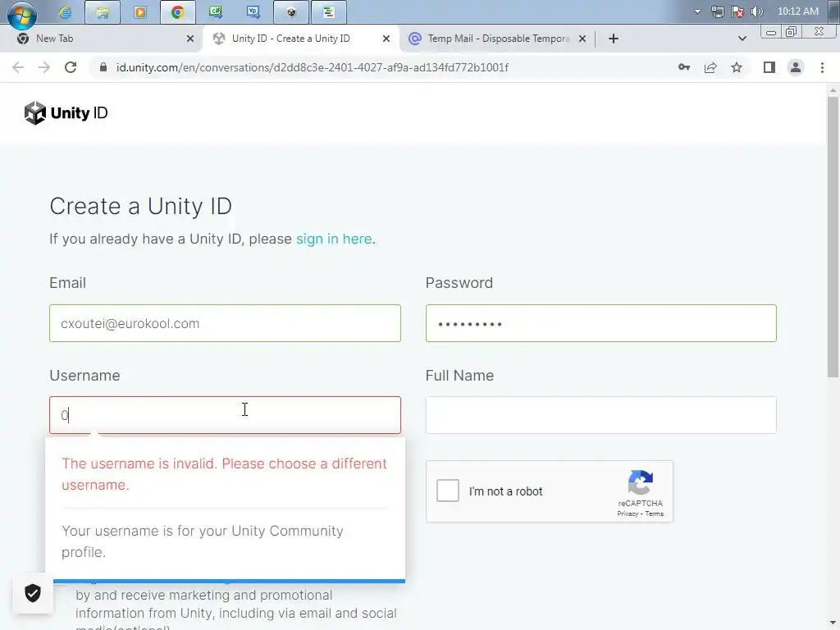This screenshot has width=840, height=630.
Task: Share this page from the address bar
Action: pos(710,67)
